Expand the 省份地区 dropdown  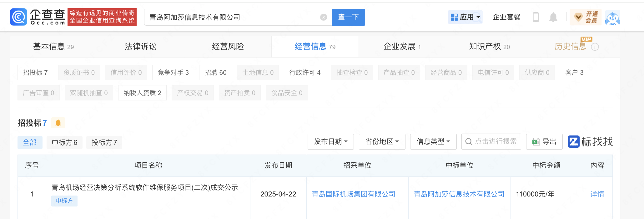pos(382,142)
